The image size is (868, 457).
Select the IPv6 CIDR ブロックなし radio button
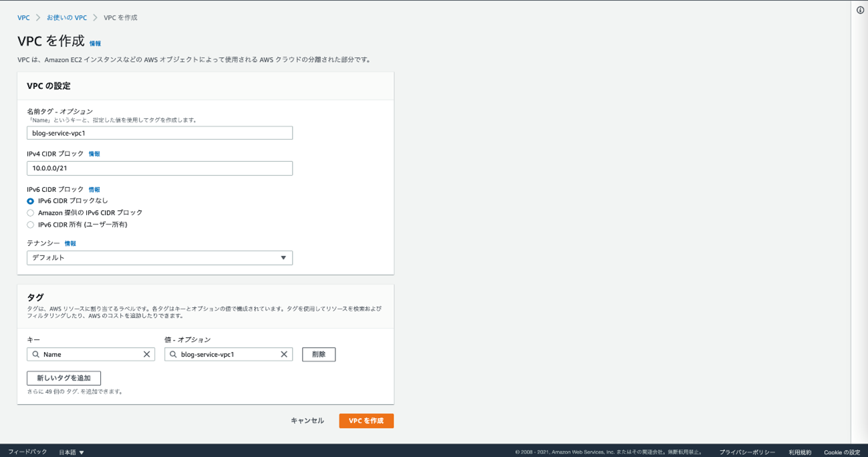31,201
